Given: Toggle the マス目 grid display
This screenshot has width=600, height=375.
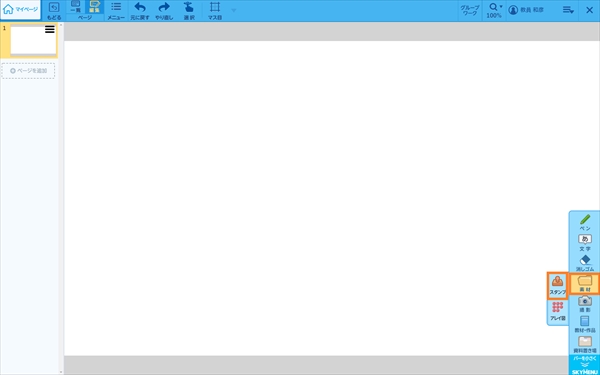Looking at the screenshot, I should click(215, 11).
